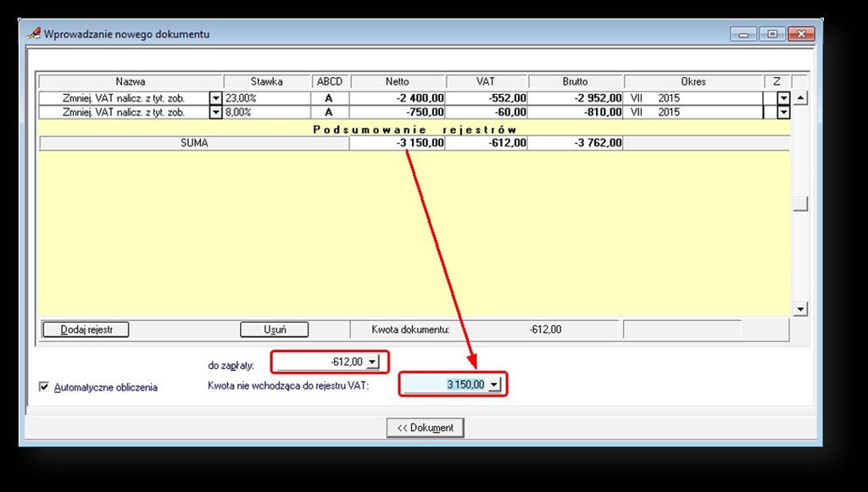Open the 'do zapłaty' amount dropdown arrow
This screenshot has width=868, height=492.
pos(373,362)
